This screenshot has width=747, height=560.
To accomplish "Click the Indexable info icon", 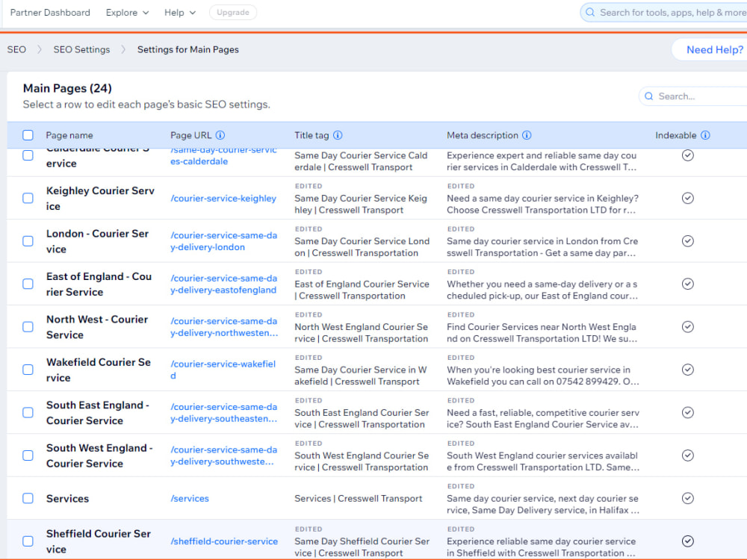I will 706,135.
